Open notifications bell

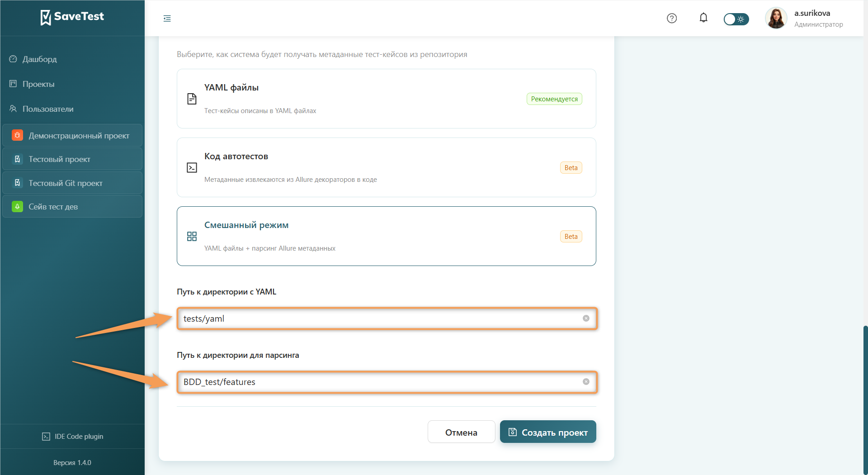click(x=703, y=18)
